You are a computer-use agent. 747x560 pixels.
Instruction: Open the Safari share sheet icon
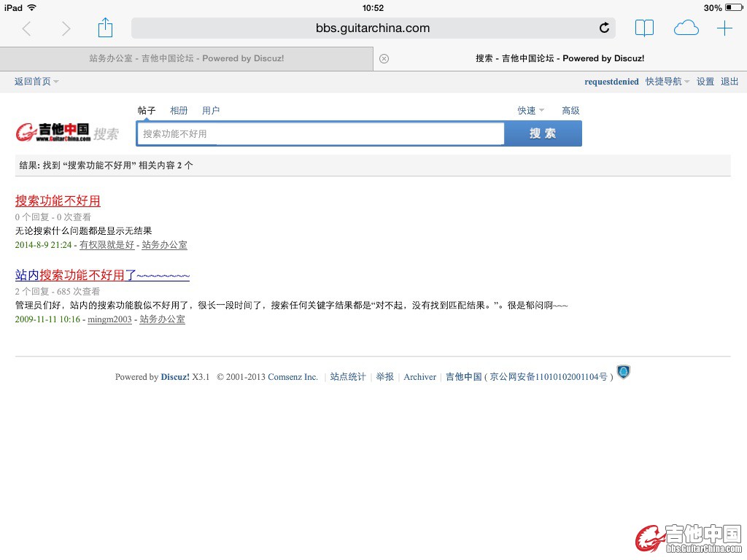click(x=106, y=28)
